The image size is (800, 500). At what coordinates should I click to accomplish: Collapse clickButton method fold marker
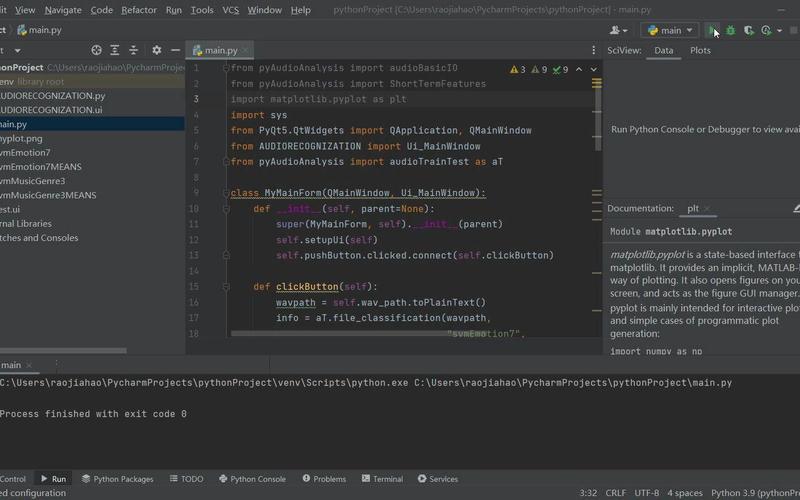[226, 287]
